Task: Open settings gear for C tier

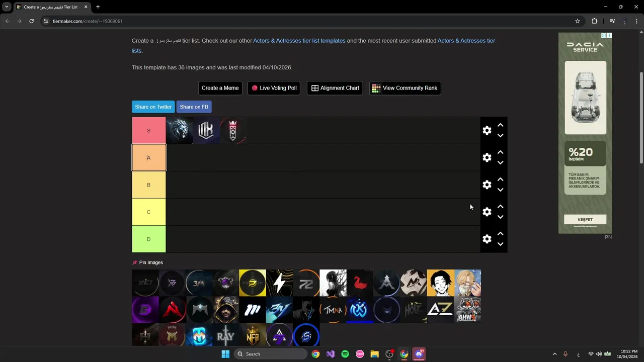Action: point(487,212)
